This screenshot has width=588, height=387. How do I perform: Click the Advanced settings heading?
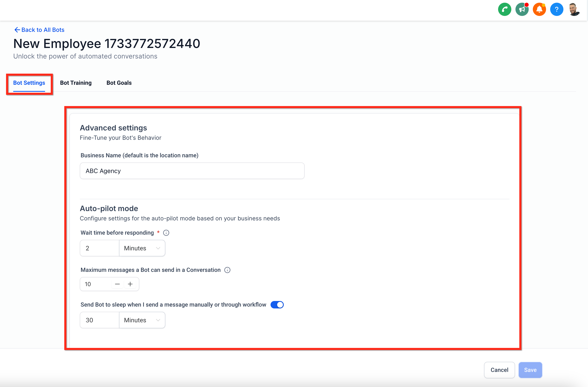tap(113, 128)
